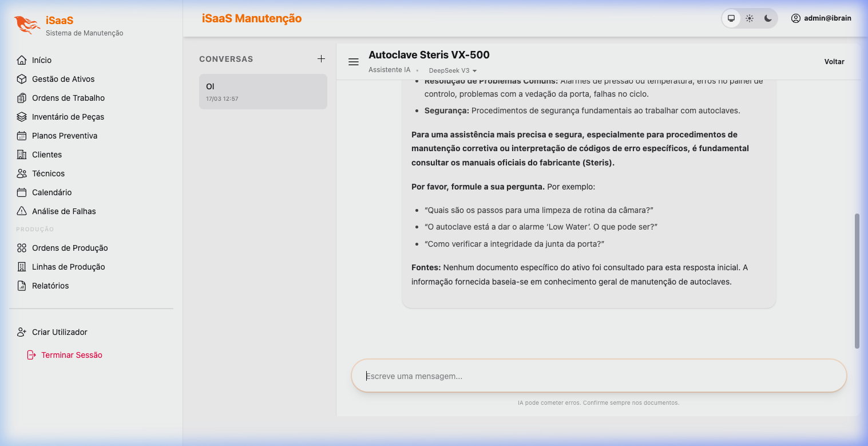
Task: Enable dark theme with moon toggle
Action: [x=768, y=18]
